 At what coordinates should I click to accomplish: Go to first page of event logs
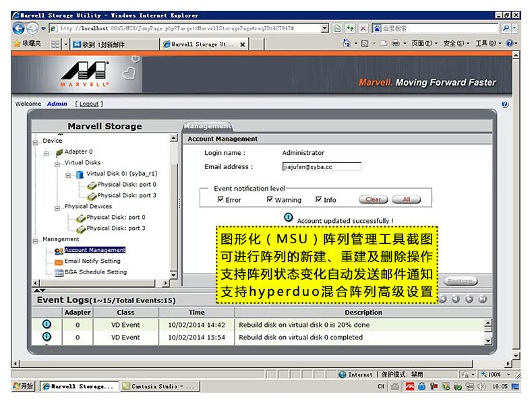click(x=442, y=299)
